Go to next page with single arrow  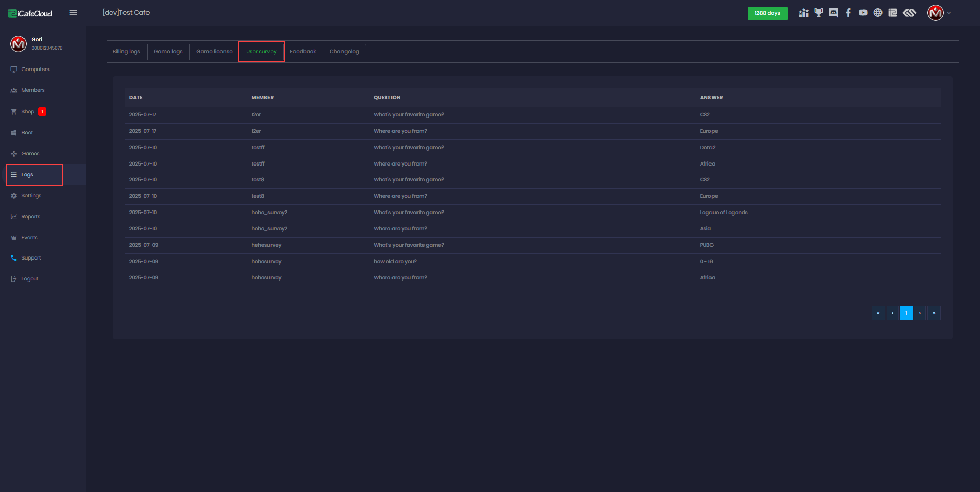(920, 313)
